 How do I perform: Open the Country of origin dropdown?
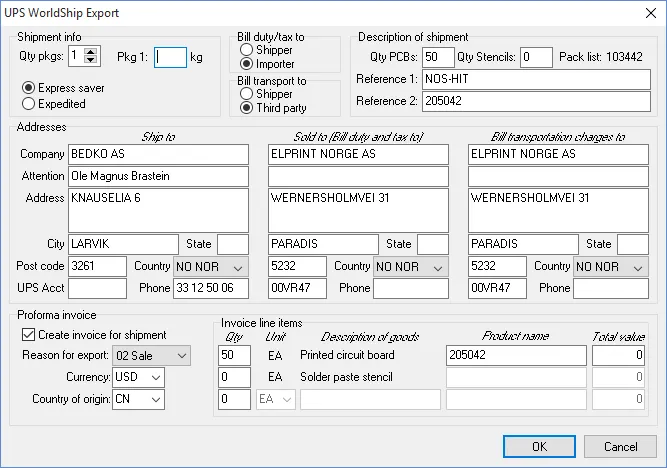point(138,400)
